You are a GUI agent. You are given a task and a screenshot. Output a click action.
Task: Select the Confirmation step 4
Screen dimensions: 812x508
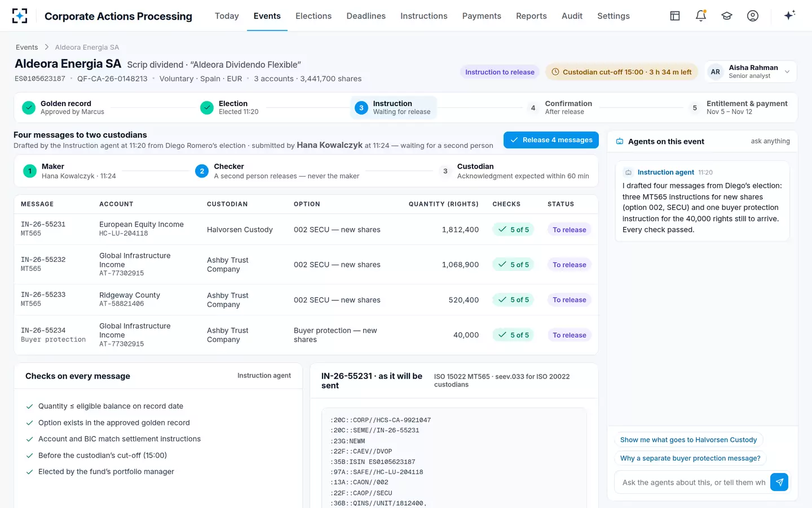pos(560,107)
